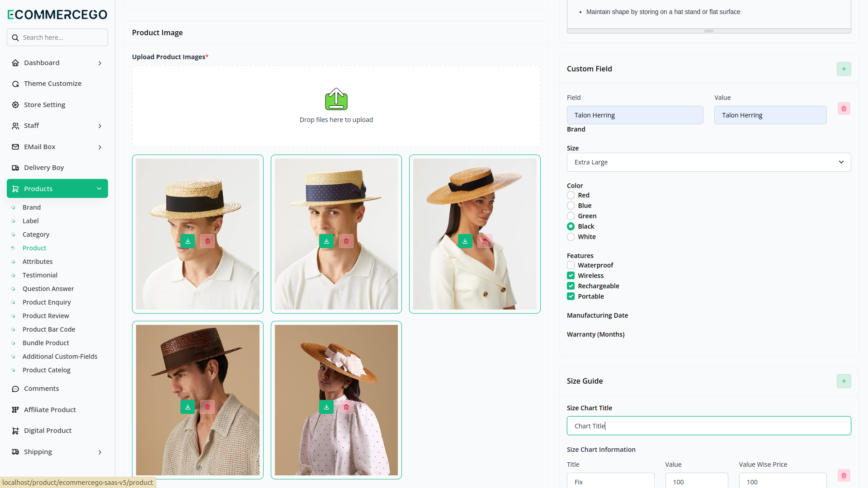Open Theme Customize page
Screen dimensions: 868x488
(x=52, y=84)
